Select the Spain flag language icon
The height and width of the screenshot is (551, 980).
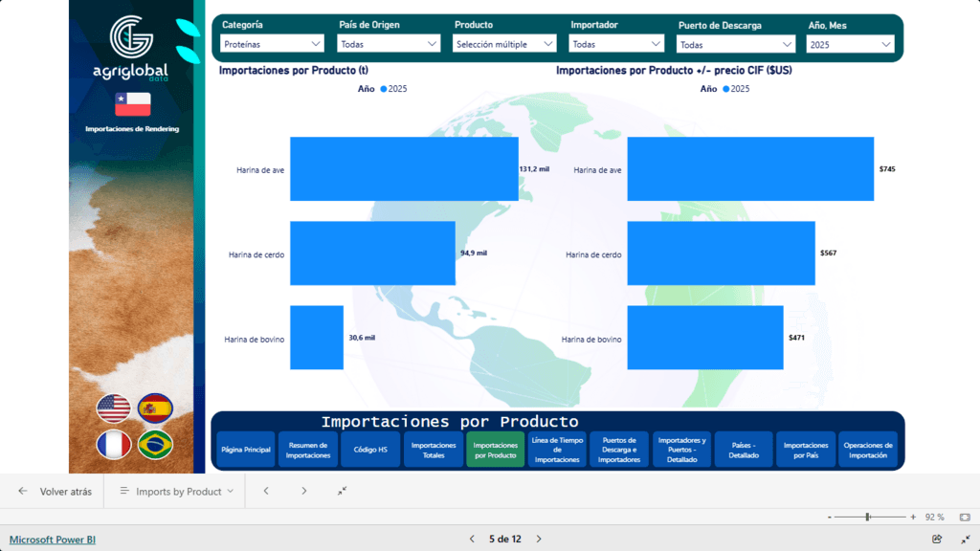155,408
